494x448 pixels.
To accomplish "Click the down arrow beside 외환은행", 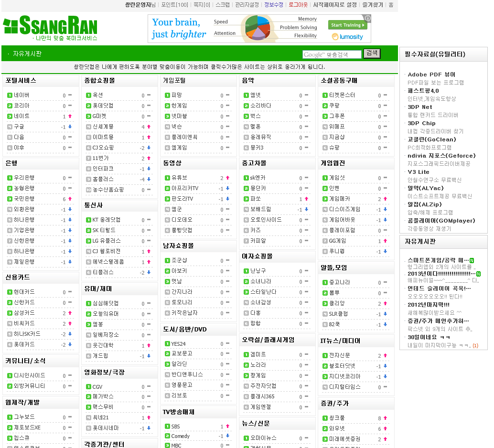I will click(x=70, y=209).
